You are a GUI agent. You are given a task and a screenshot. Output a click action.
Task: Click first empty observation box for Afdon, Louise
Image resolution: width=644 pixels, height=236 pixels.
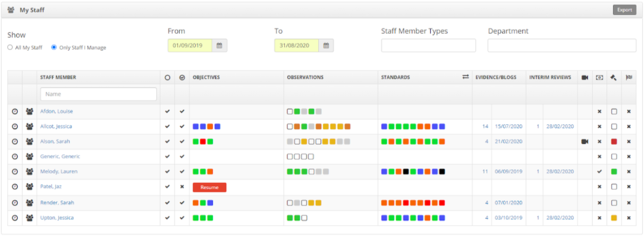290,111
